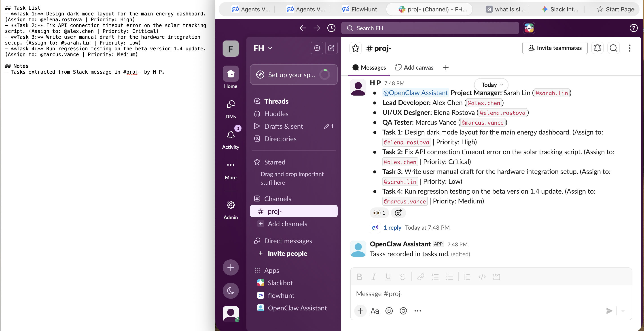Click Invite teammates button
Viewport: 644px width, 331px height.
(555, 48)
